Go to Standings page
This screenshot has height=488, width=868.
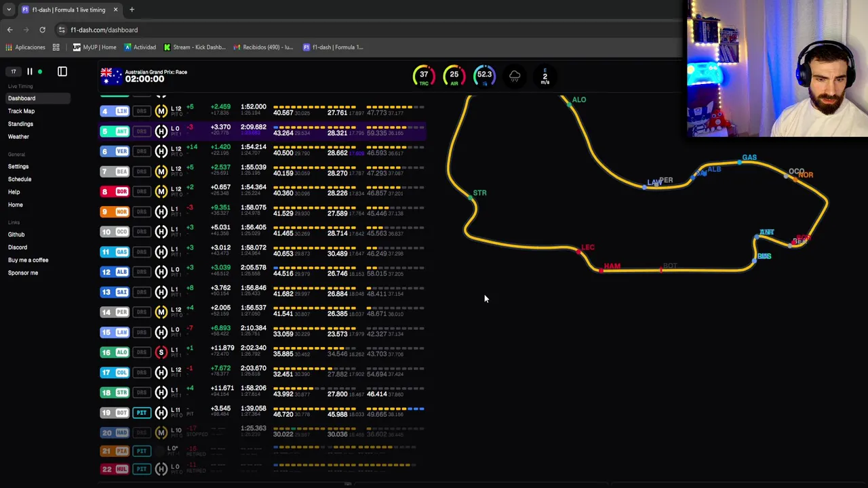click(x=20, y=124)
